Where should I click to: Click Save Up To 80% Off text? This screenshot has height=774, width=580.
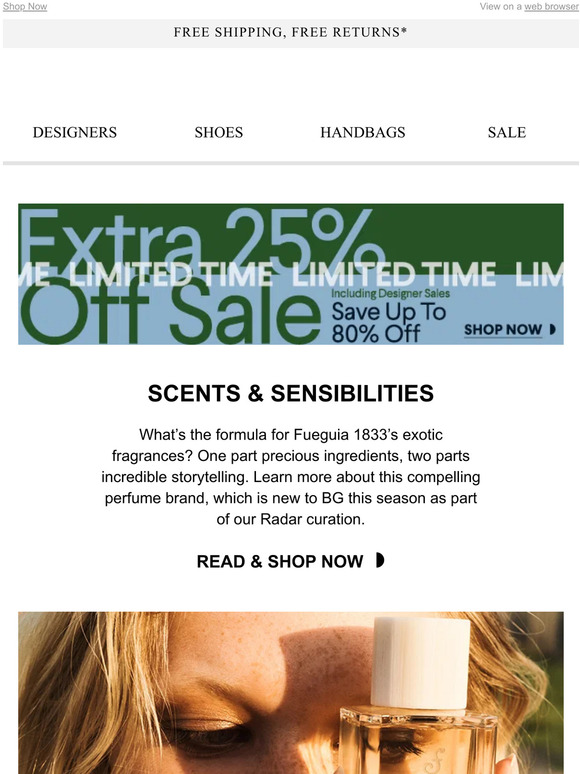tap(388, 322)
